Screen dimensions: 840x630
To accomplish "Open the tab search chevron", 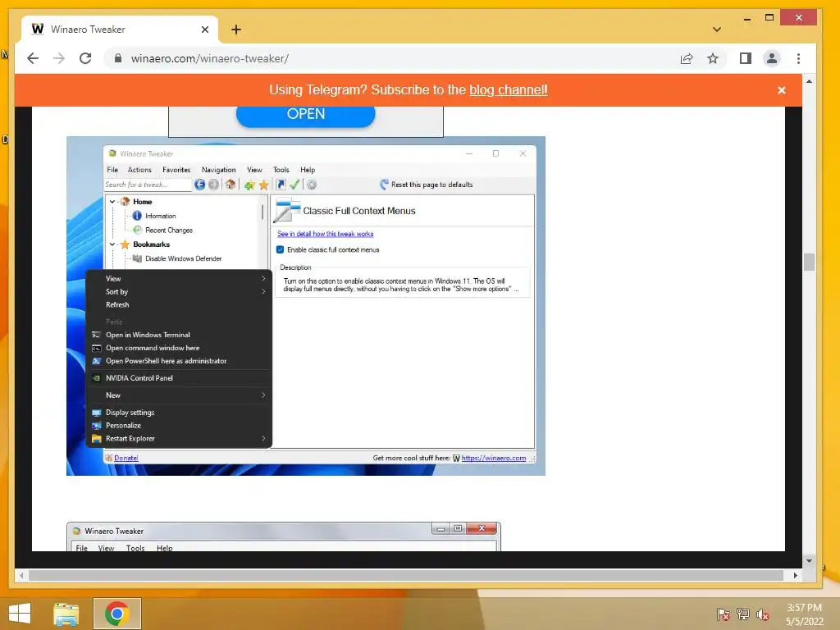I will click(717, 30).
